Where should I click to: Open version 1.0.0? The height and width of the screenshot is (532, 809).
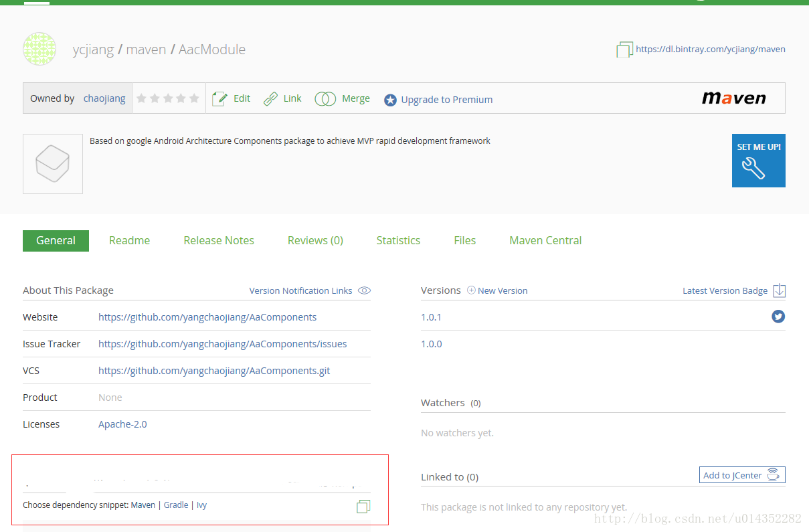tap(432, 344)
